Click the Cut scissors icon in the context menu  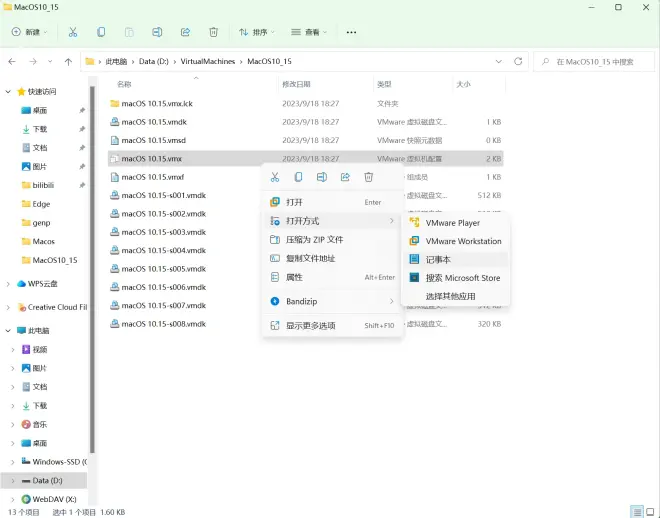tap(275, 177)
